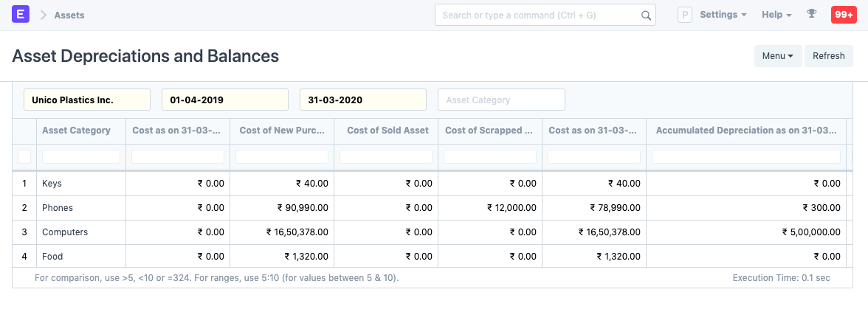Click the Asset Category filter field
This screenshot has height=309, width=868.
(x=501, y=100)
